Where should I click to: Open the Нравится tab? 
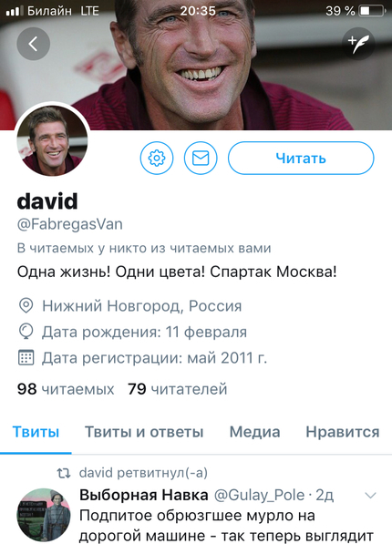pos(343,432)
